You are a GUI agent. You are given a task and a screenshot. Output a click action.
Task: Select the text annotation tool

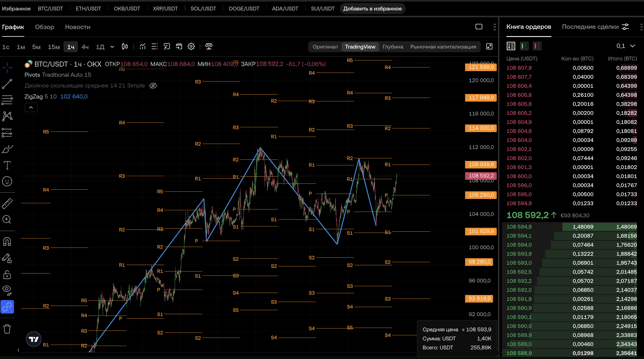click(x=7, y=165)
